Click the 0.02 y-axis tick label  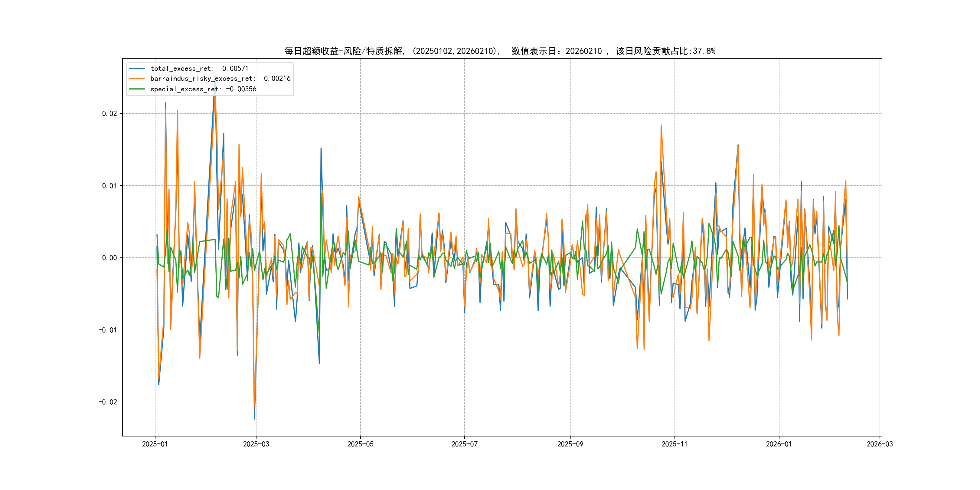coord(109,113)
